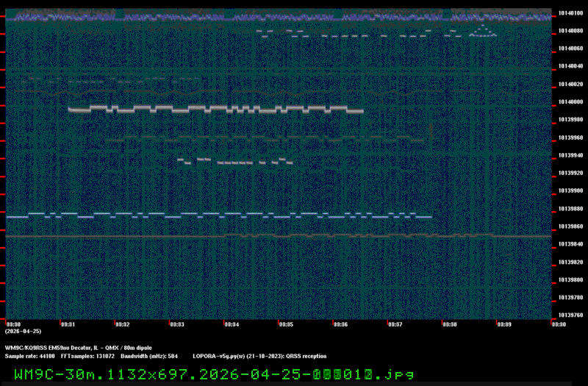
Task: Select the 00:01 time tick label
Action: click(67, 324)
